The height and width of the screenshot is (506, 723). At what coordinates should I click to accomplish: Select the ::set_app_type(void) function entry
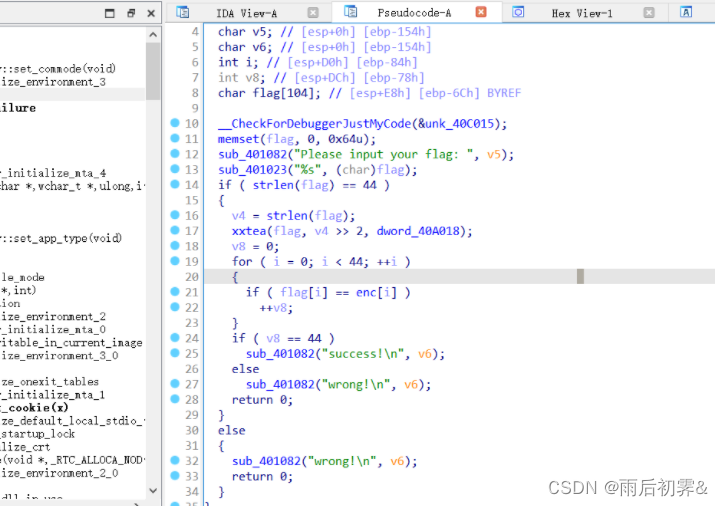[x=58, y=238]
